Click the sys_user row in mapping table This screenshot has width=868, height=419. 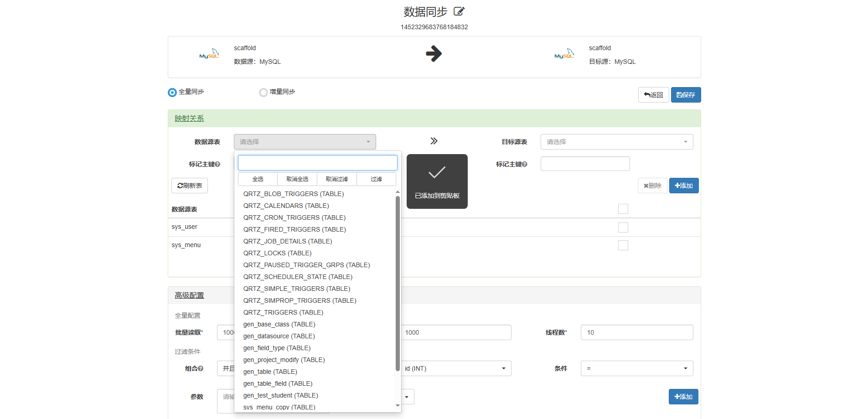click(434, 227)
